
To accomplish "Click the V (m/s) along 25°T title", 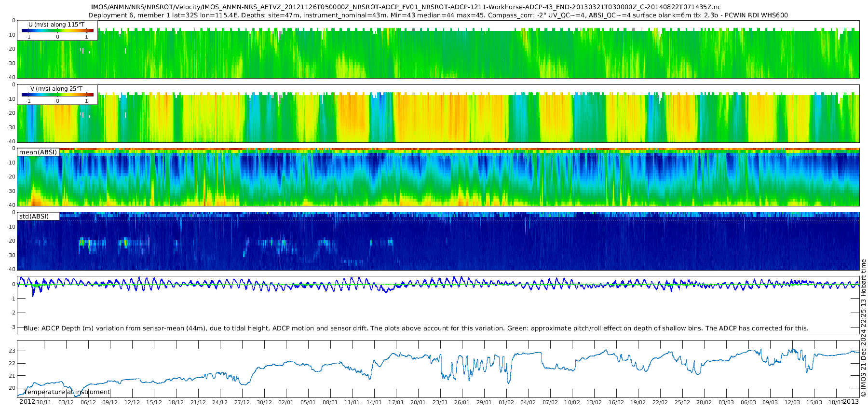I will (x=56, y=88).
